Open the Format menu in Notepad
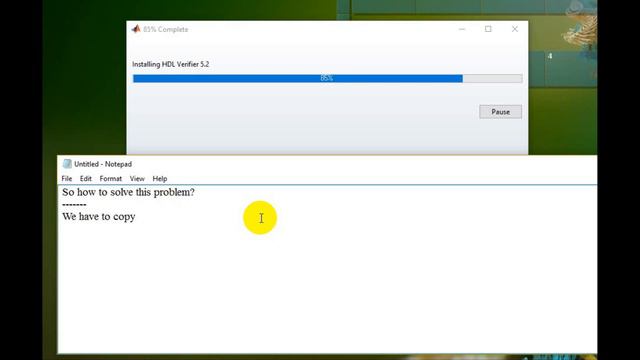The height and width of the screenshot is (360, 640). pos(111,179)
